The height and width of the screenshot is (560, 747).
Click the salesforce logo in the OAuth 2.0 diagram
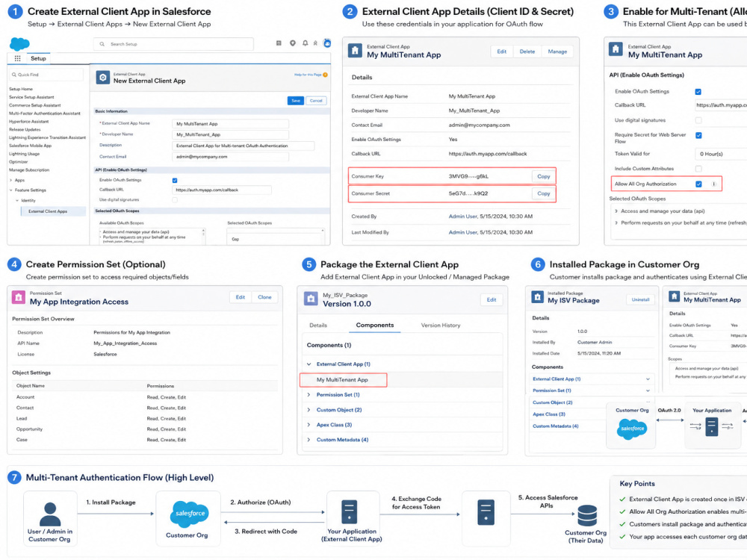pos(632,429)
